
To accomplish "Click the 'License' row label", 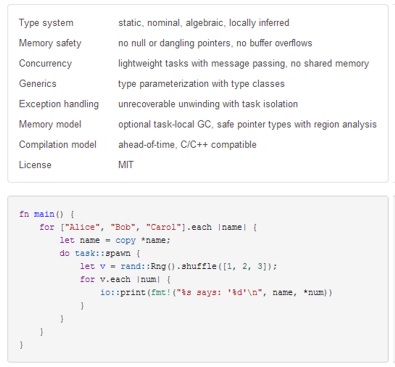I will (35, 165).
